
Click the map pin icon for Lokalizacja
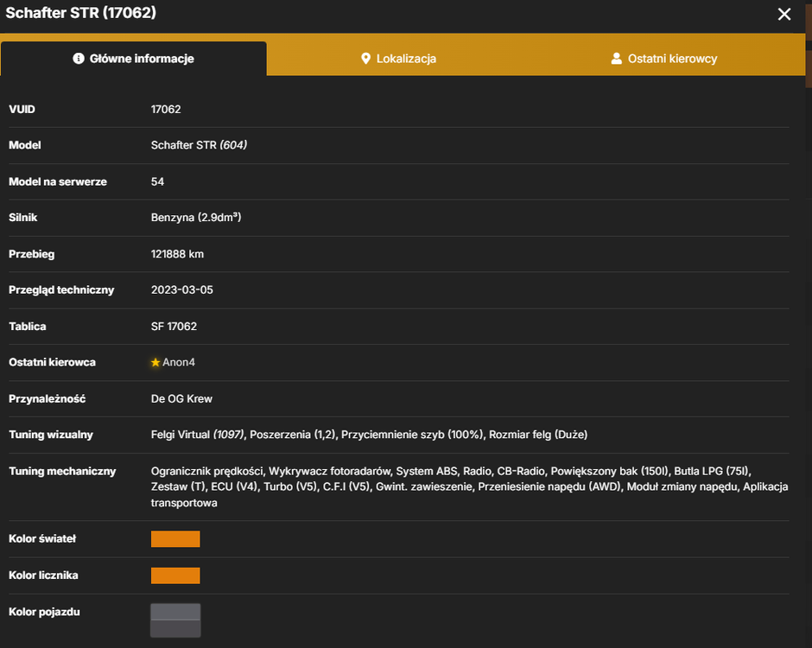click(x=365, y=59)
